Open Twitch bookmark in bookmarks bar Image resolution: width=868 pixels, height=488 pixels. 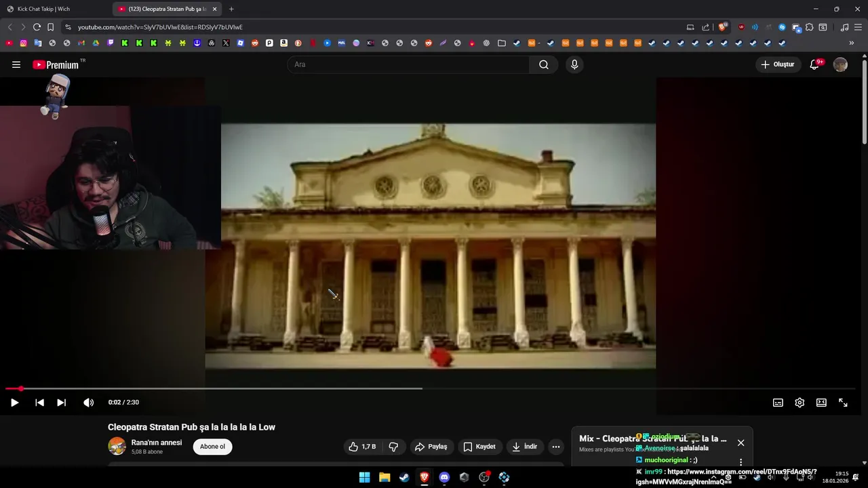[x=111, y=43]
